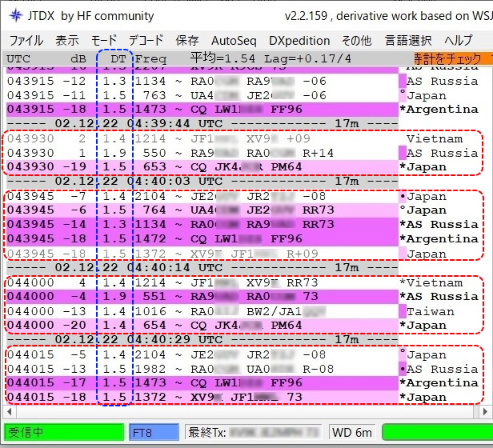
Task: Select 044015 XV9 JF1 73 row
Action: (202, 398)
